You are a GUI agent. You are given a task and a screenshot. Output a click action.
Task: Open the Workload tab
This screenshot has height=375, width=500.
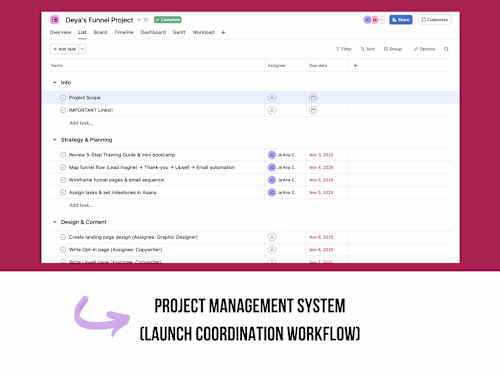click(203, 32)
